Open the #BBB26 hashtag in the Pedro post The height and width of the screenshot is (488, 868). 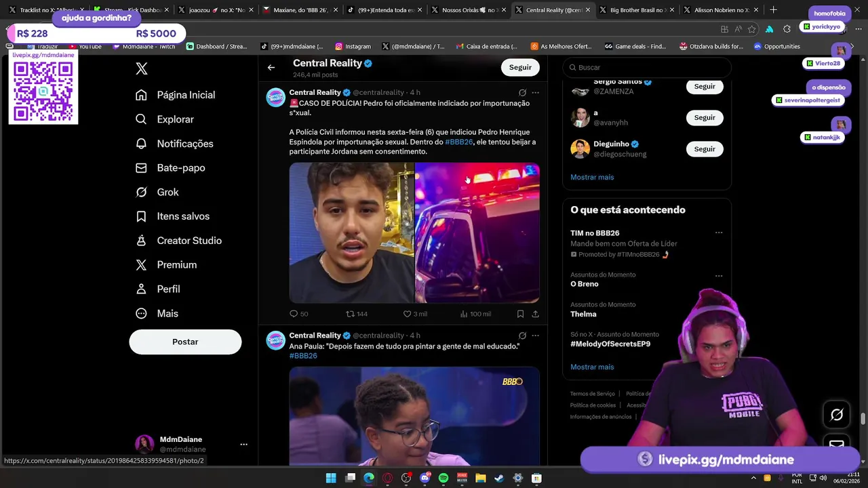click(459, 142)
